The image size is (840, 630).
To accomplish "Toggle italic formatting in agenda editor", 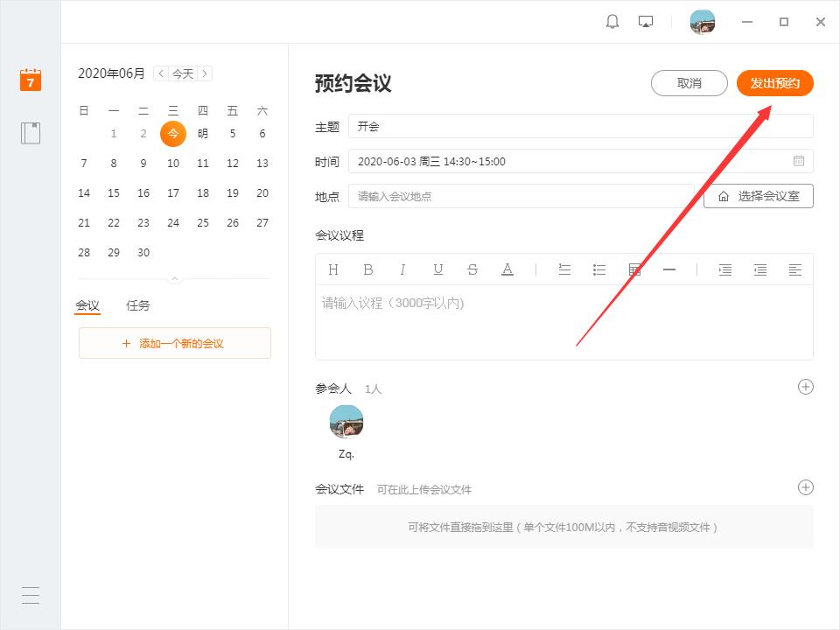I will (x=402, y=269).
